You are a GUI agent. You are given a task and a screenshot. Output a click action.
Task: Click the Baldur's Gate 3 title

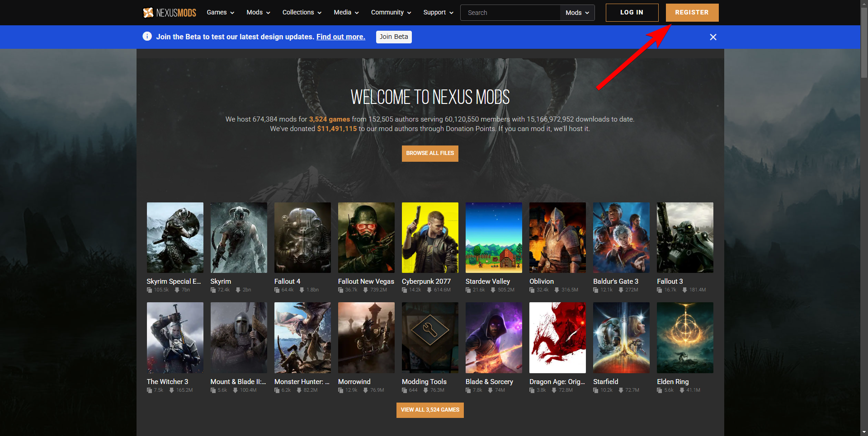pos(616,281)
